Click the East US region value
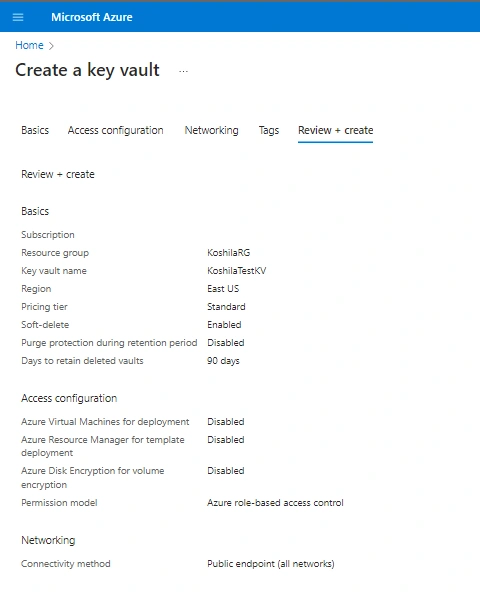The image size is (480, 600). [223, 289]
